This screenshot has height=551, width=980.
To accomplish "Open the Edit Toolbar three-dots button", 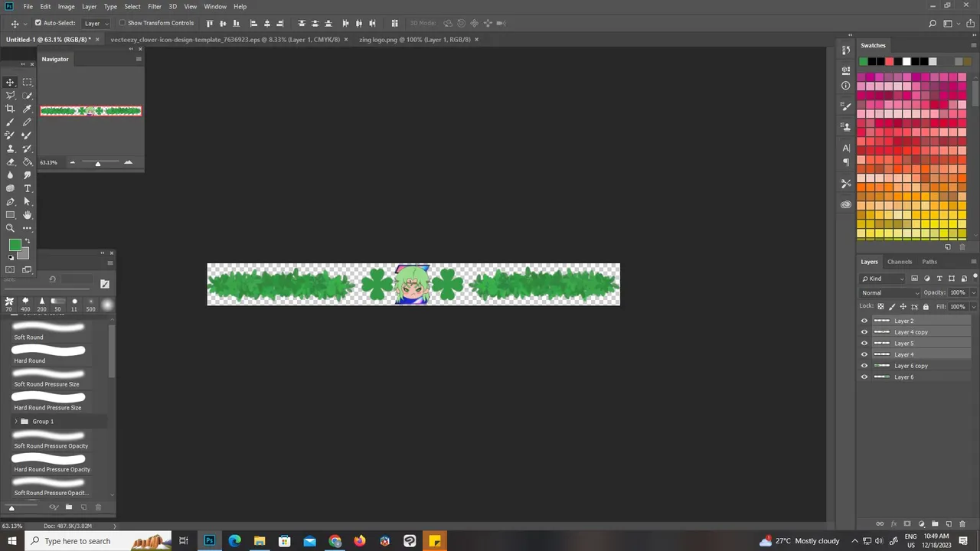I will [x=27, y=228].
